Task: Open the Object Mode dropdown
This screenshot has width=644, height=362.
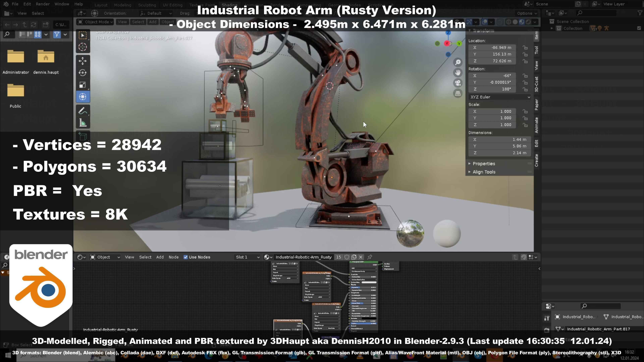Action: 95,22
